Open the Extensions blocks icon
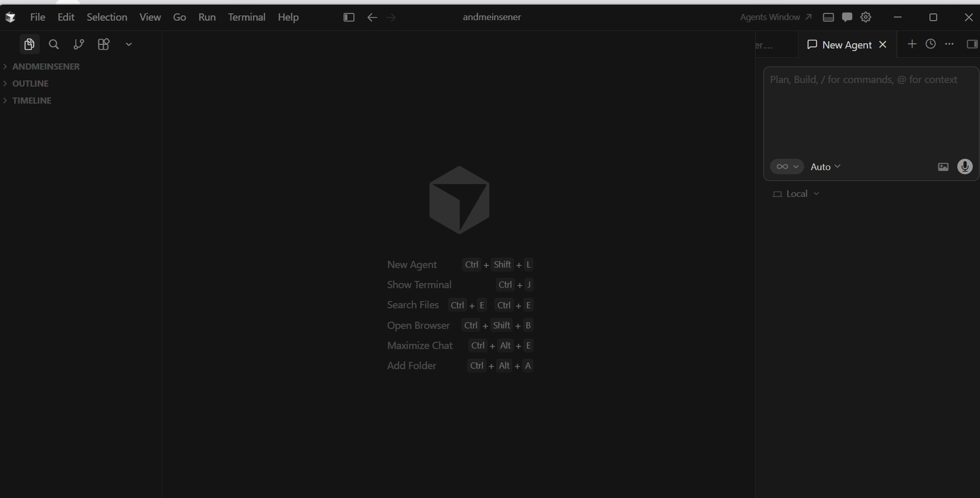This screenshot has height=498, width=980. pos(104,44)
